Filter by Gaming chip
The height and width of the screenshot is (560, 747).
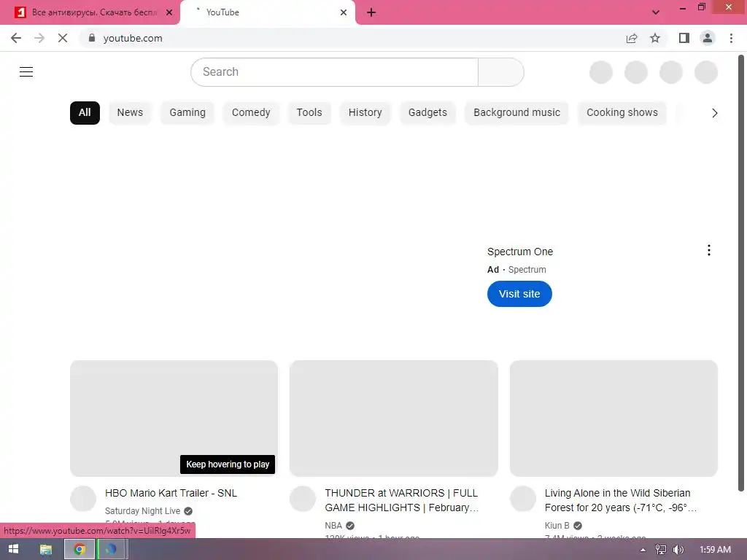click(187, 113)
